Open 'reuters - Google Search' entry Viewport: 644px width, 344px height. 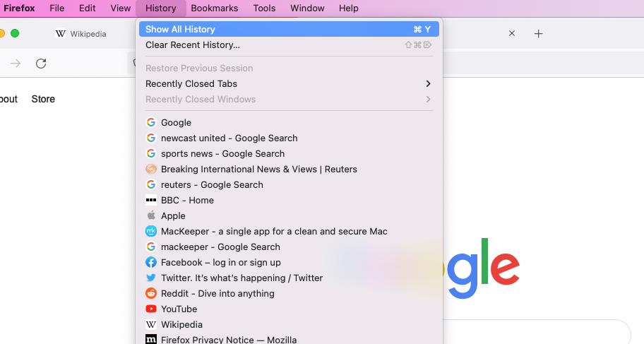pos(289,185)
